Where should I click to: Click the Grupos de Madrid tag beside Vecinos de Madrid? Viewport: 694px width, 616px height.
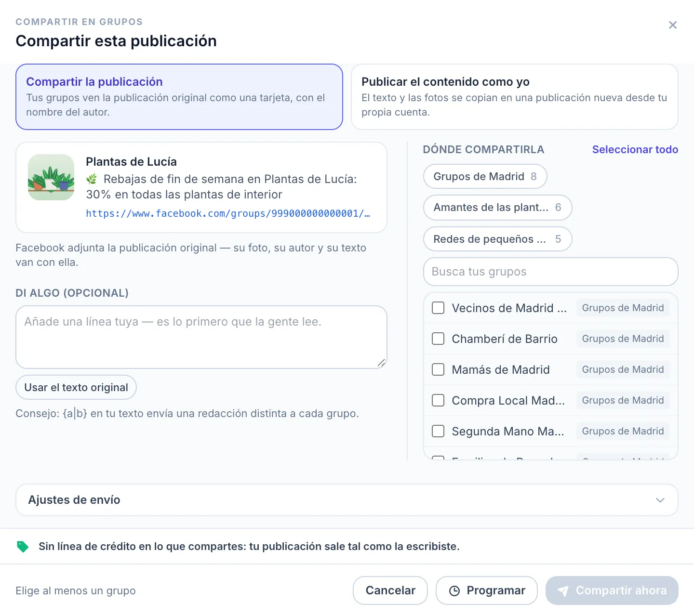(x=623, y=308)
